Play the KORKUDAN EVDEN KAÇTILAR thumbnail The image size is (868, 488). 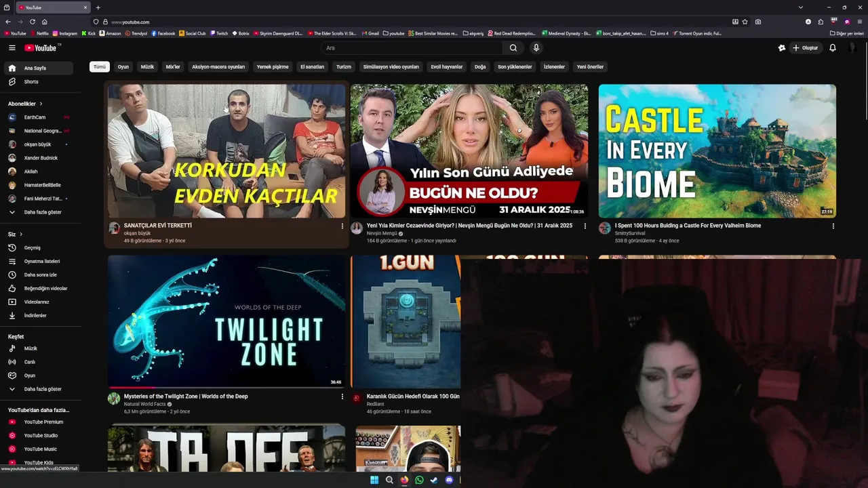click(226, 150)
